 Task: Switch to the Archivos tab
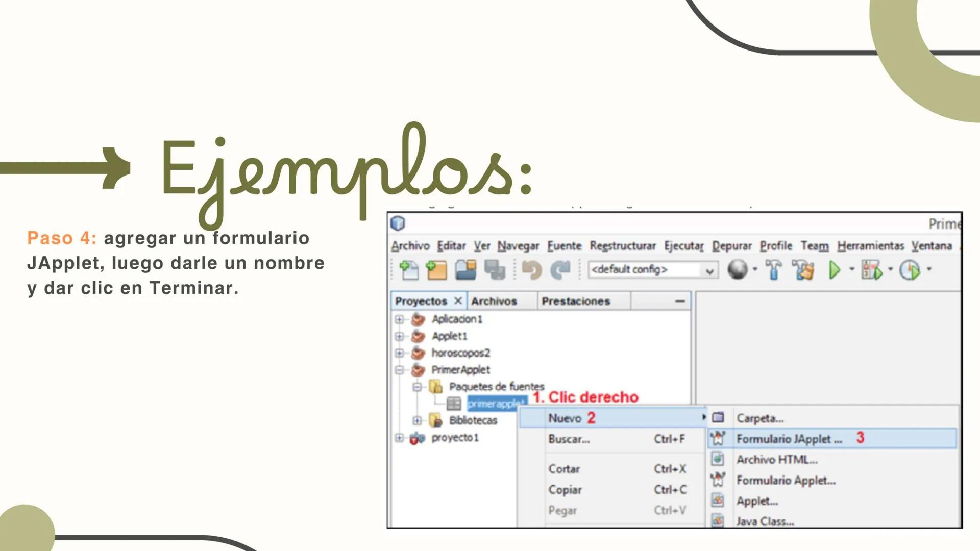point(493,301)
